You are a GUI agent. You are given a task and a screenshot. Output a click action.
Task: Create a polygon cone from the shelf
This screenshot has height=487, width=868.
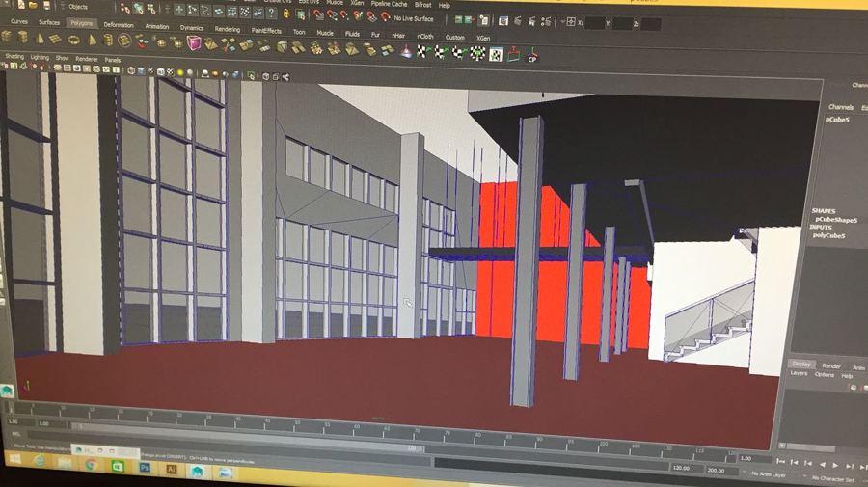click(40, 39)
